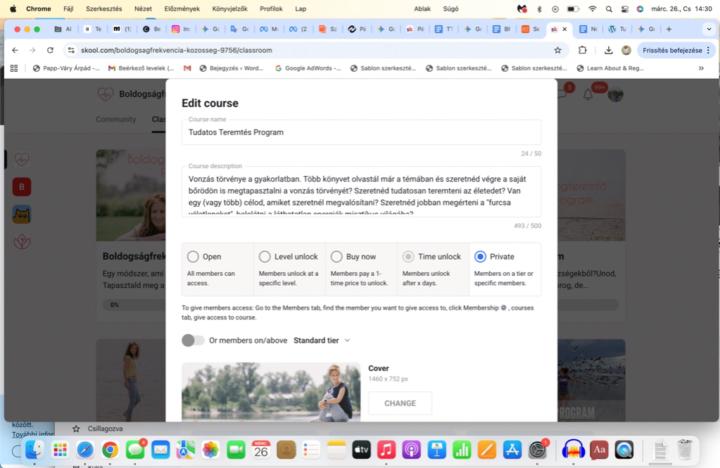Open the Fájl menu

point(68,9)
